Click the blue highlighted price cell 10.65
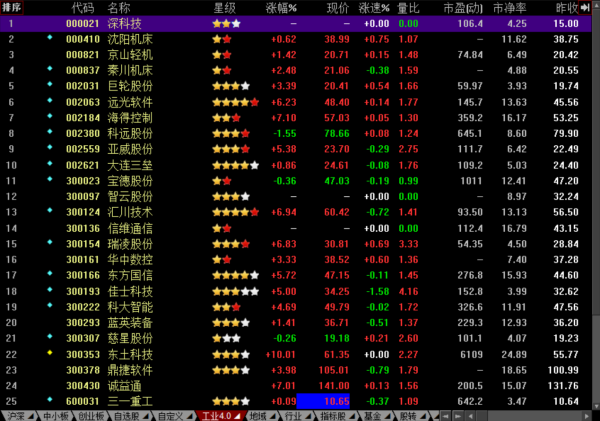The width and height of the screenshot is (600, 421). [323, 401]
